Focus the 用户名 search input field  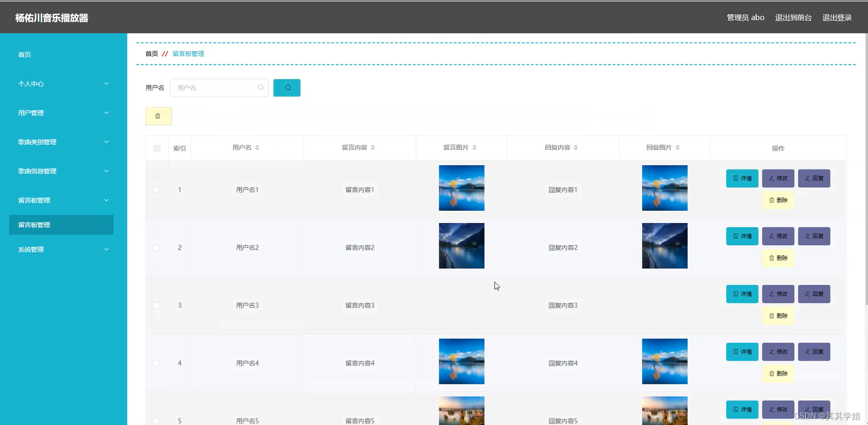tap(219, 88)
